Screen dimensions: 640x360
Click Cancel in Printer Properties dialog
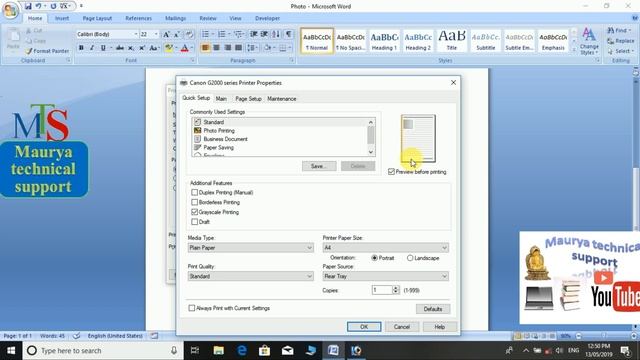[402, 327]
